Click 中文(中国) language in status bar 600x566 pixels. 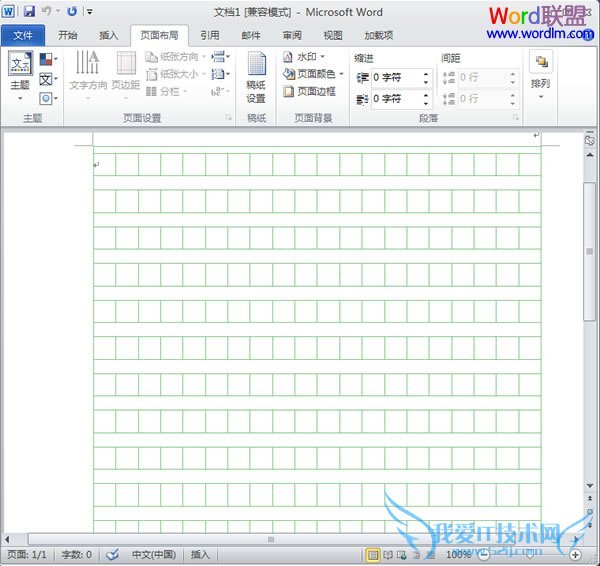point(153,554)
